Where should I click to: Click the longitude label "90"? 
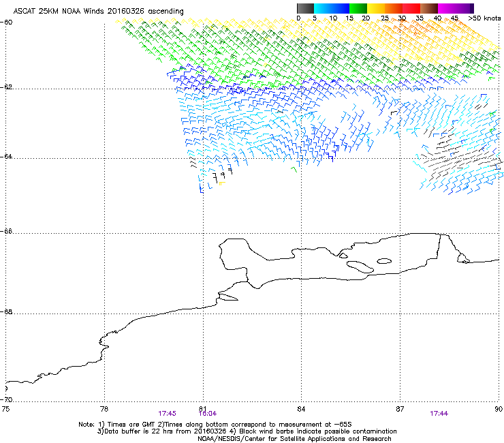point(499,409)
